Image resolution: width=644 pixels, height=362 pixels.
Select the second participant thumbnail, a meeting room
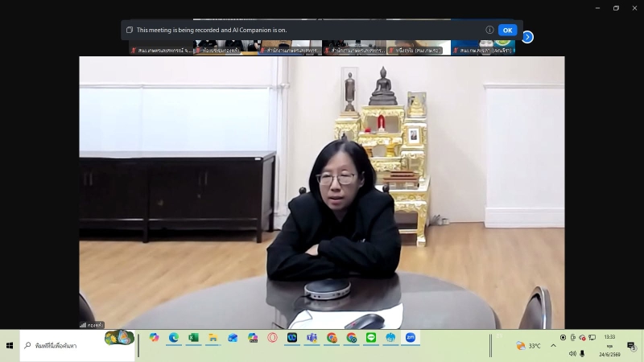[x=225, y=47]
